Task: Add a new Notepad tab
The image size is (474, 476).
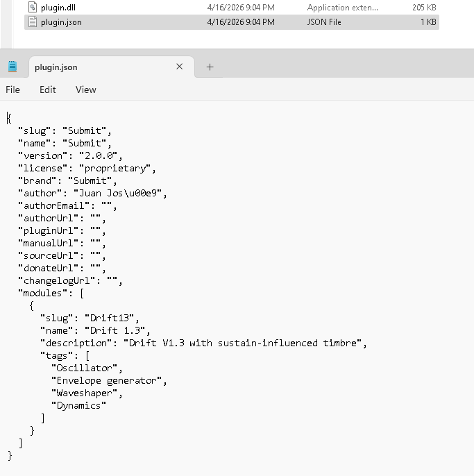Action: click(210, 67)
